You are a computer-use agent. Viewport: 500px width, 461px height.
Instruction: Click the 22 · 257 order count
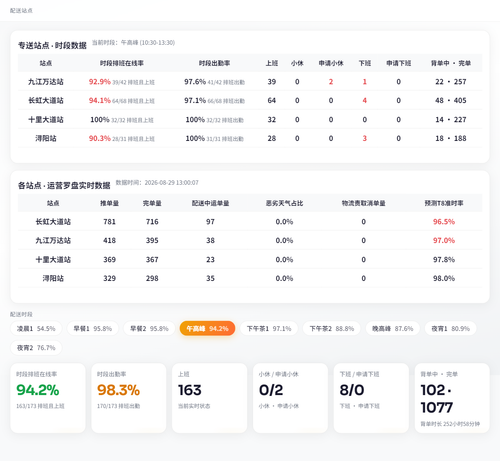pyautogui.click(x=451, y=82)
